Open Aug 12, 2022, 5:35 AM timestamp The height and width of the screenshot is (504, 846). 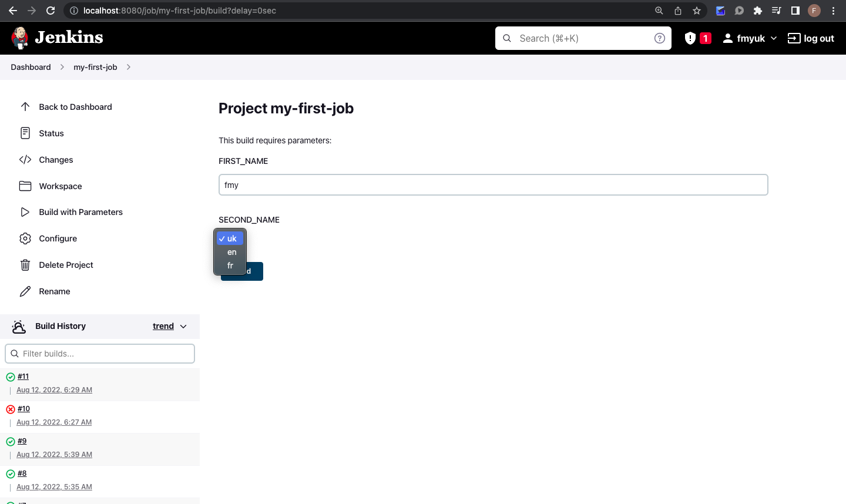[x=54, y=487]
